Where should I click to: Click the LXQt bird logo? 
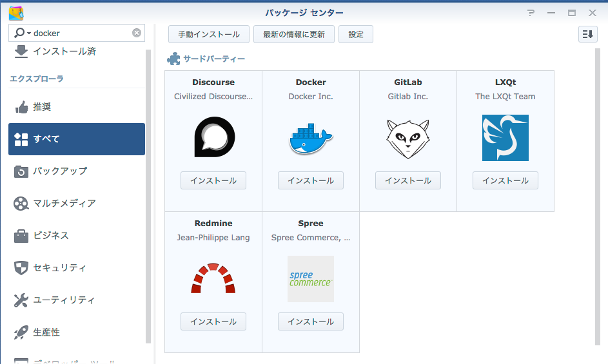[x=505, y=138]
